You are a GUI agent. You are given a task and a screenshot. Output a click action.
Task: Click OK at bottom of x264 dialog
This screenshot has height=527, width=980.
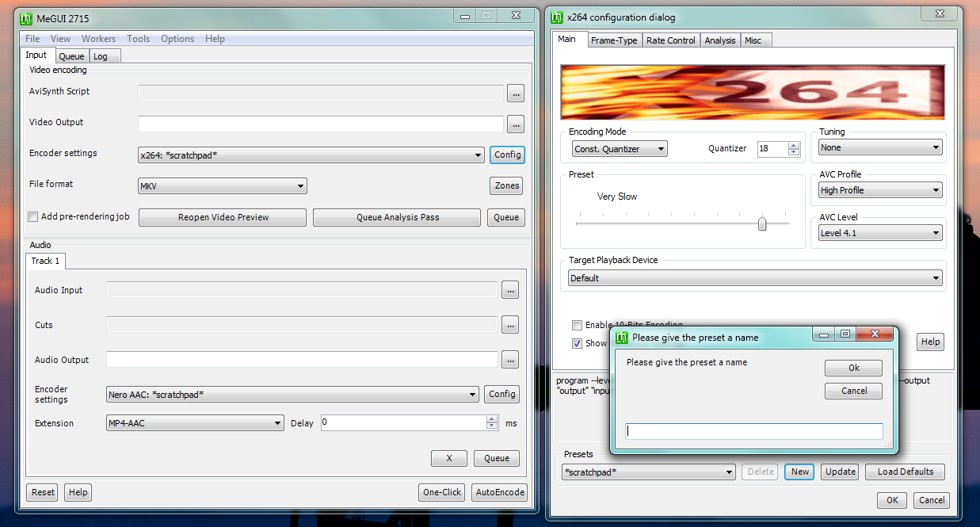892,500
